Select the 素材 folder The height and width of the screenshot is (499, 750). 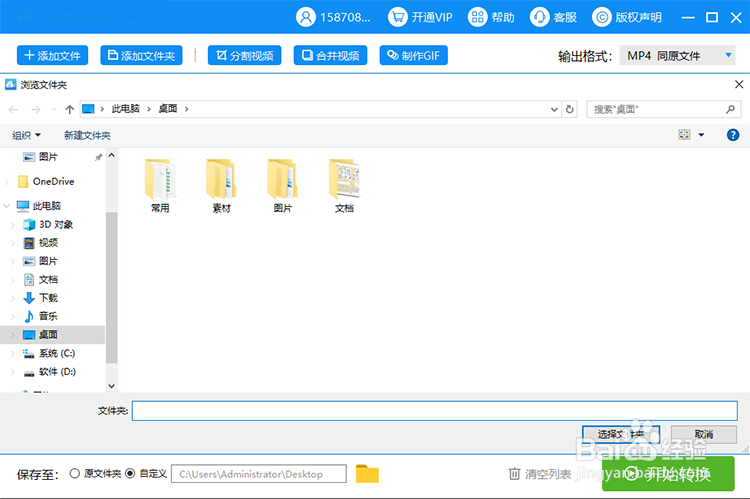point(221,186)
